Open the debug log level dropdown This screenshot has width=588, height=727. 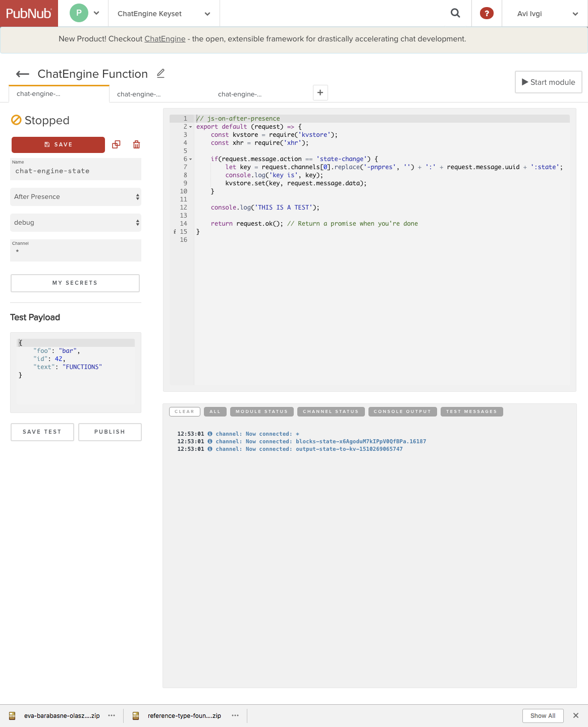[76, 223]
